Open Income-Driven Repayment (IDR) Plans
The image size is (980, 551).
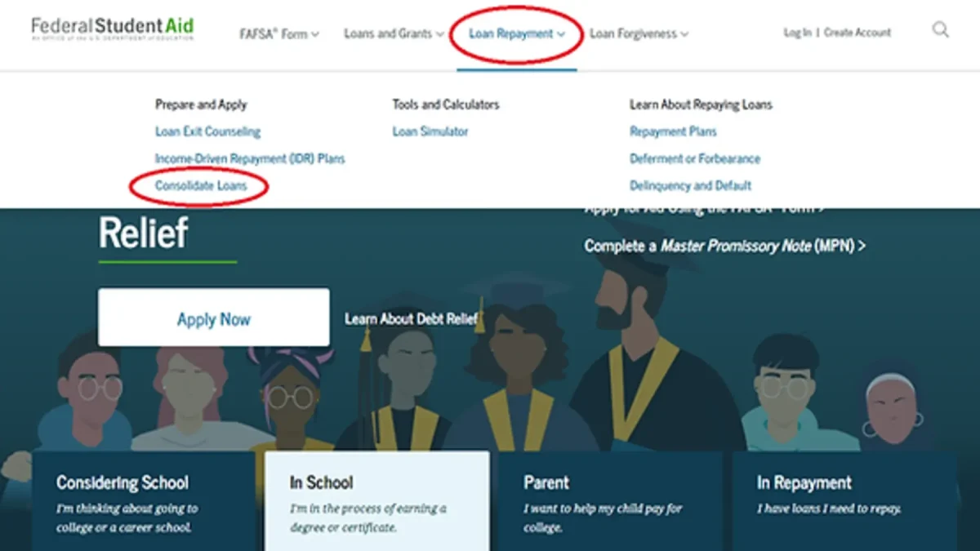click(250, 158)
